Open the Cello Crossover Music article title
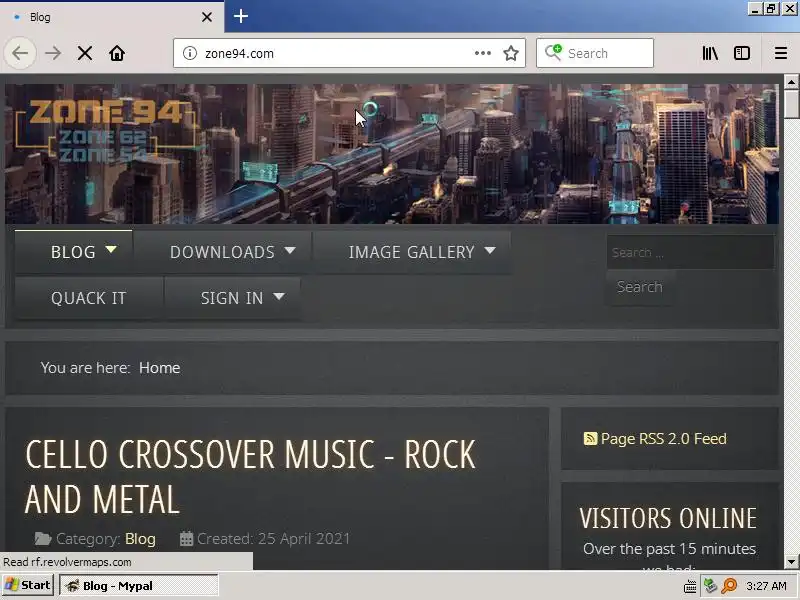This screenshot has height=600, width=800. tap(250, 477)
